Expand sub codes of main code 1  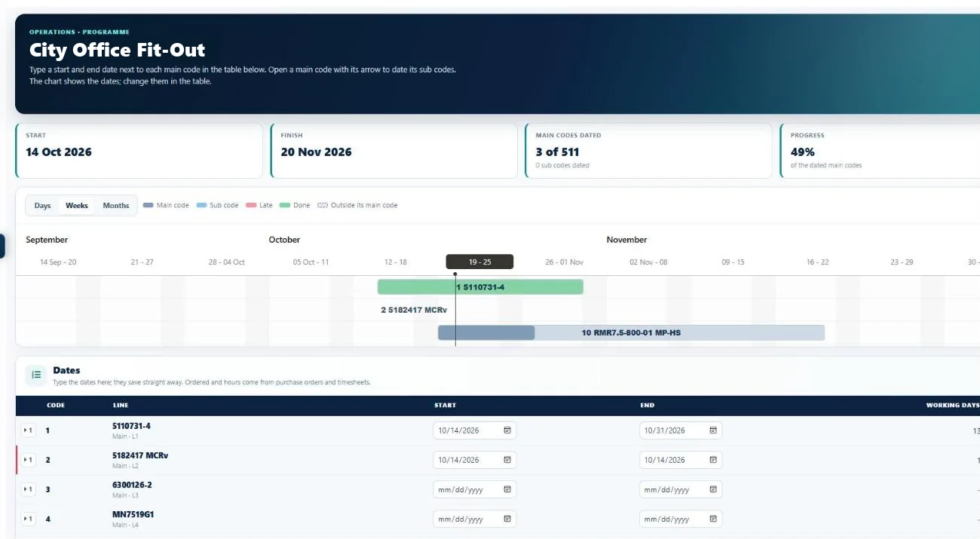(x=28, y=430)
